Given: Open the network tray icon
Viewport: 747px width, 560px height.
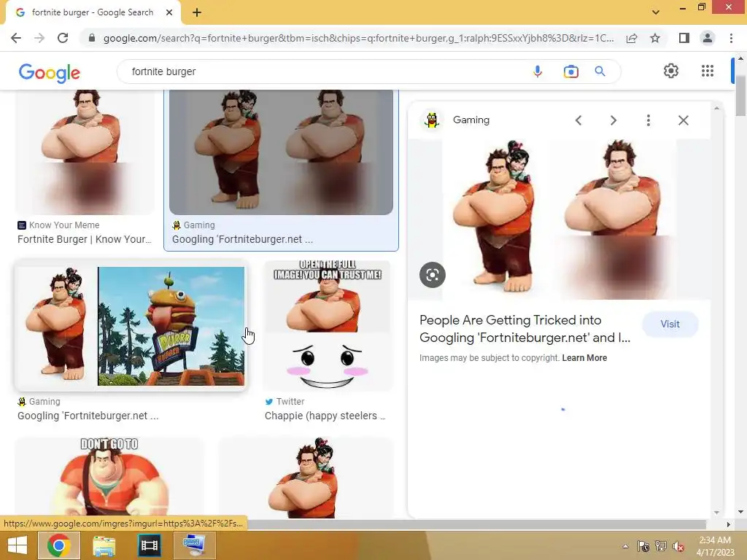Looking at the screenshot, I should [661, 546].
